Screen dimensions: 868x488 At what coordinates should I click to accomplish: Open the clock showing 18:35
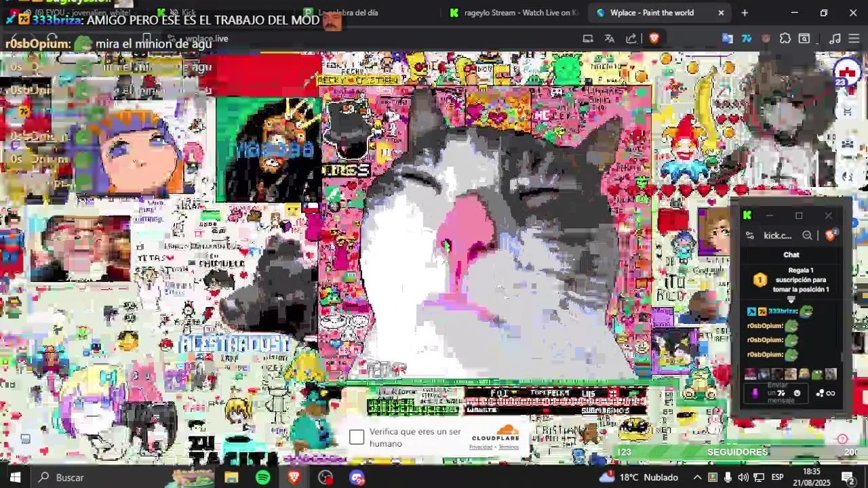[x=811, y=477]
